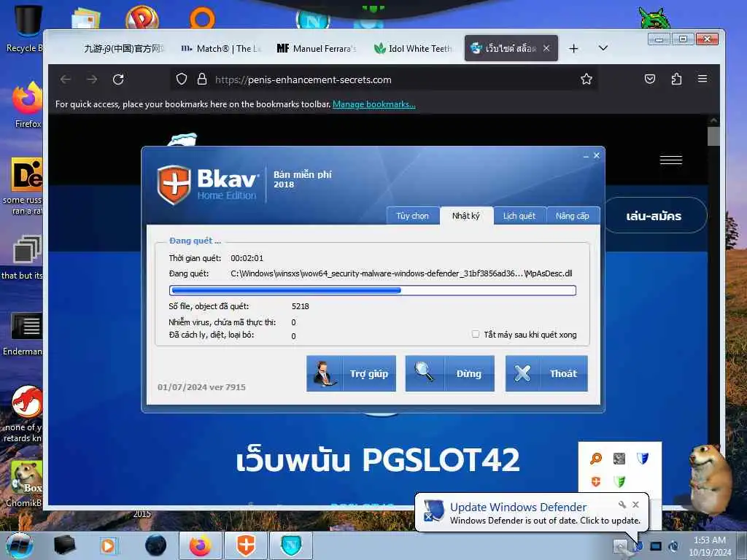This screenshot has height=560, width=747.
Task: Switch to the 九游·j9 browser tab
Action: tap(123, 48)
